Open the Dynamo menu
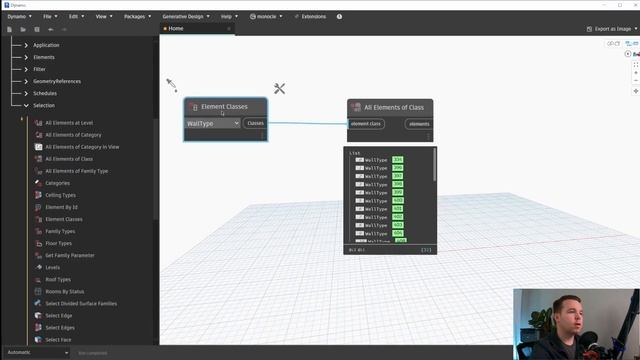The height and width of the screenshot is (360, 640). click(19, 17)
